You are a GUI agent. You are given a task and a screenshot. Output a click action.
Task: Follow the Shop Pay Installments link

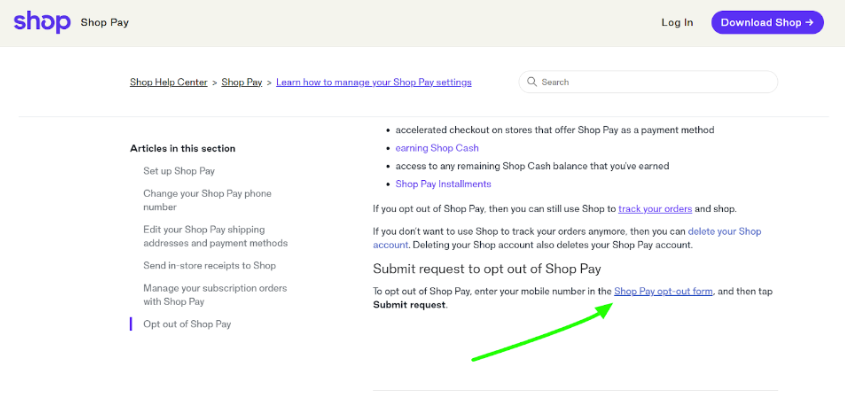[x=444, y=184]
